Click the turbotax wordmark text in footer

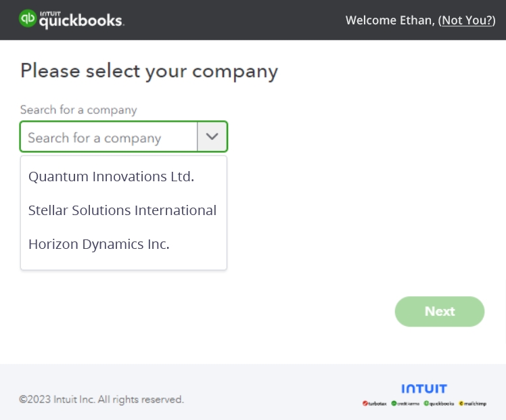click(x=377, y=404)
